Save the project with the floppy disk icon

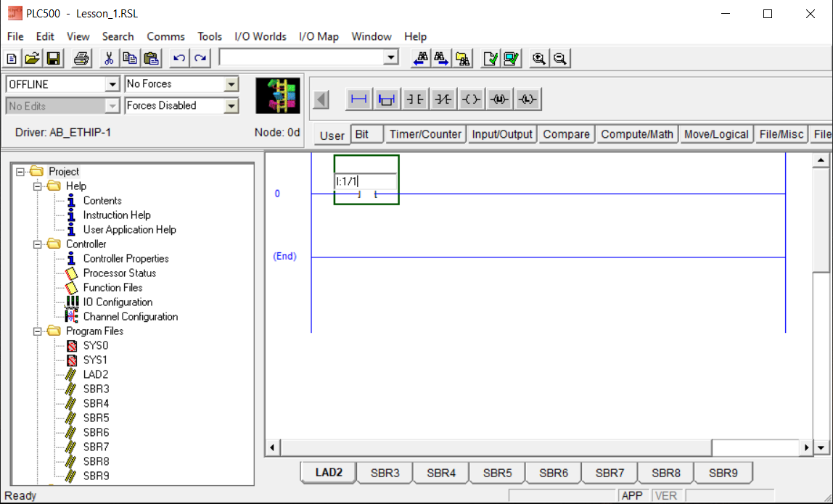tap(53, 59)
